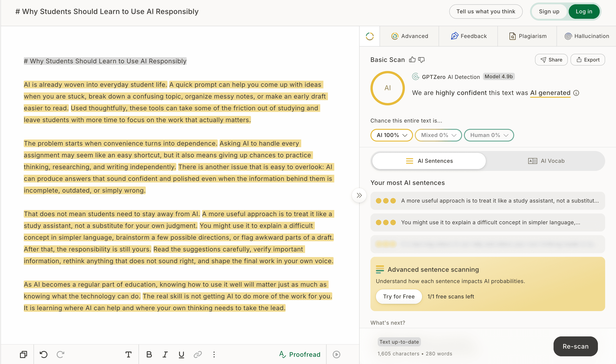
Task: Click Tell us what you think
Action: pyautogui.click(x=486, y=11)
